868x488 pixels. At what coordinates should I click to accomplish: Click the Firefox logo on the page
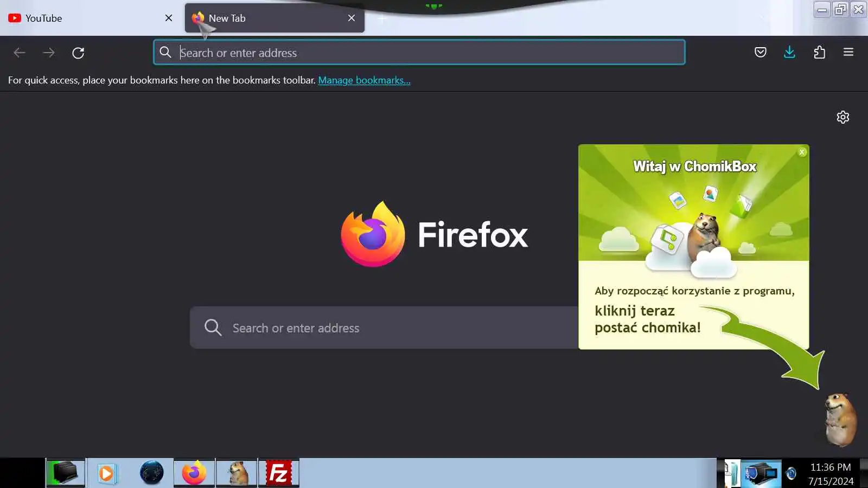434,234
